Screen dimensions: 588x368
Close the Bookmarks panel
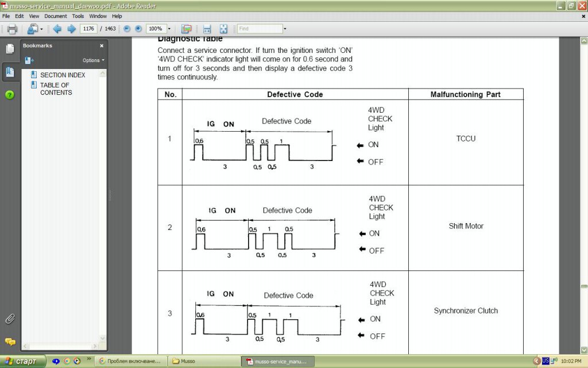point(102,46)
